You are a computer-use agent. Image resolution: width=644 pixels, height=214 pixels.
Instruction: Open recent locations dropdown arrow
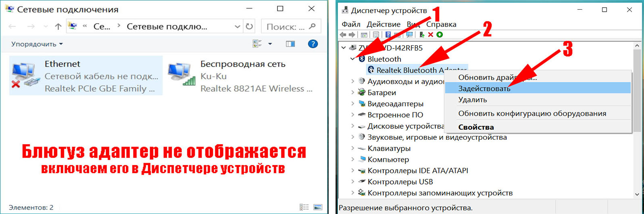coord(46,27)
